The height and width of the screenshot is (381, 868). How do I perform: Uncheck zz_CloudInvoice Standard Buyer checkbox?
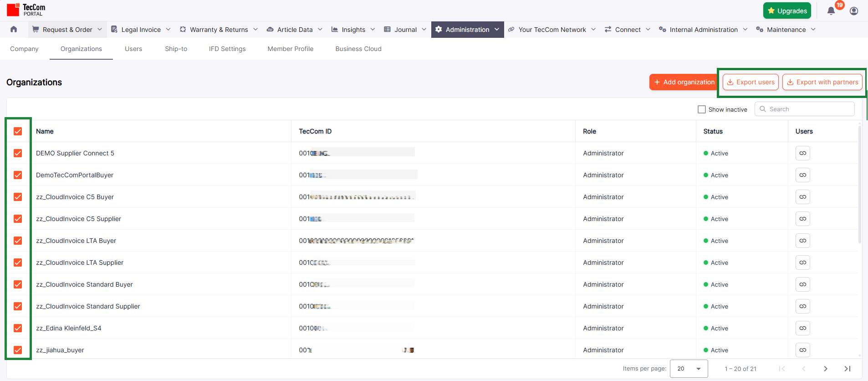(18, 284)
